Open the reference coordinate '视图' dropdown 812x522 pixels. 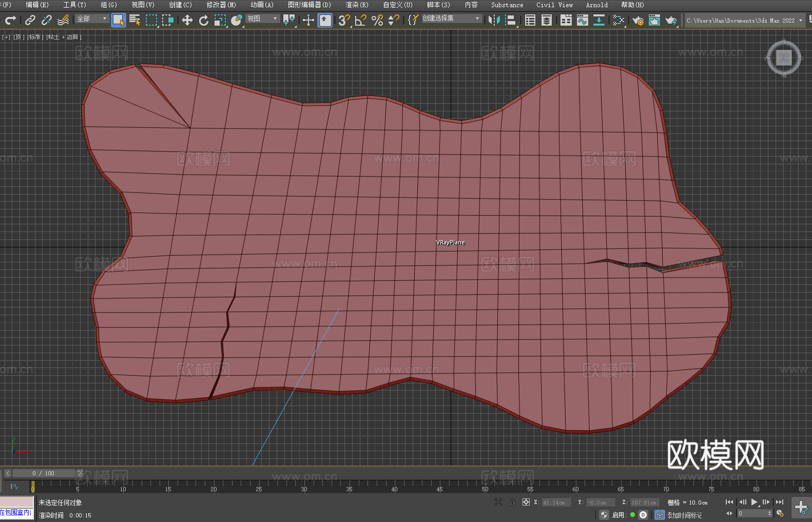[262, 18]
